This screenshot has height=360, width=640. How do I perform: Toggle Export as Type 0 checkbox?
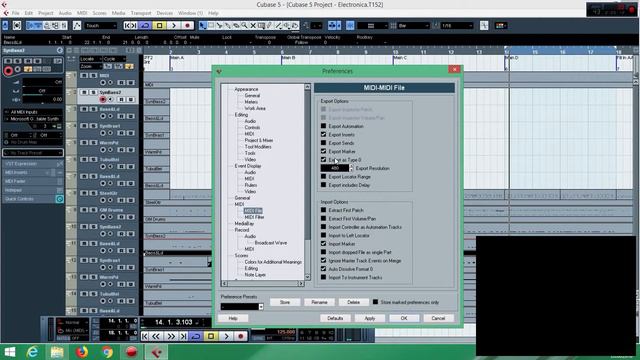[x=323, y=160]
